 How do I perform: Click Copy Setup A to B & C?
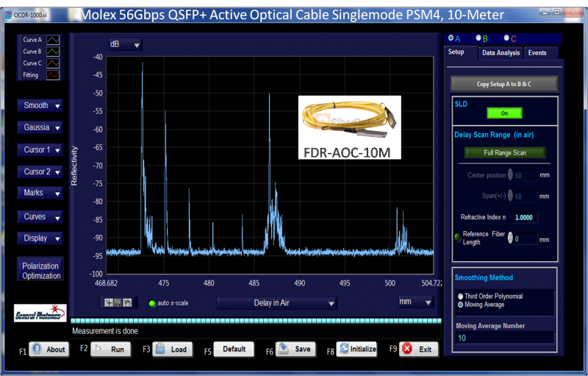coord(504,84)
